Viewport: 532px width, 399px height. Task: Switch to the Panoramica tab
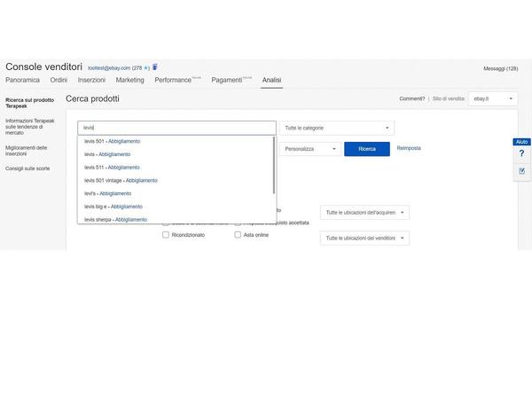[22, 80]
